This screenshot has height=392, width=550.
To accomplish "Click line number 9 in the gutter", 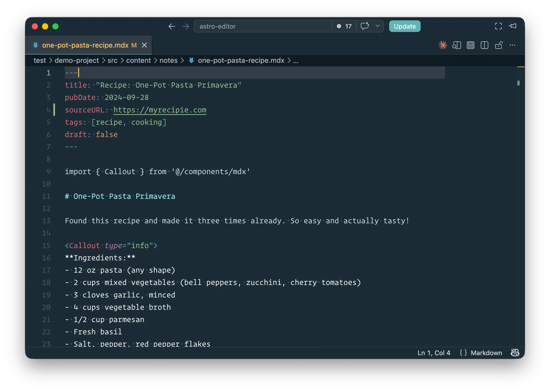I will pyautogui.click(x=48, y=171).
